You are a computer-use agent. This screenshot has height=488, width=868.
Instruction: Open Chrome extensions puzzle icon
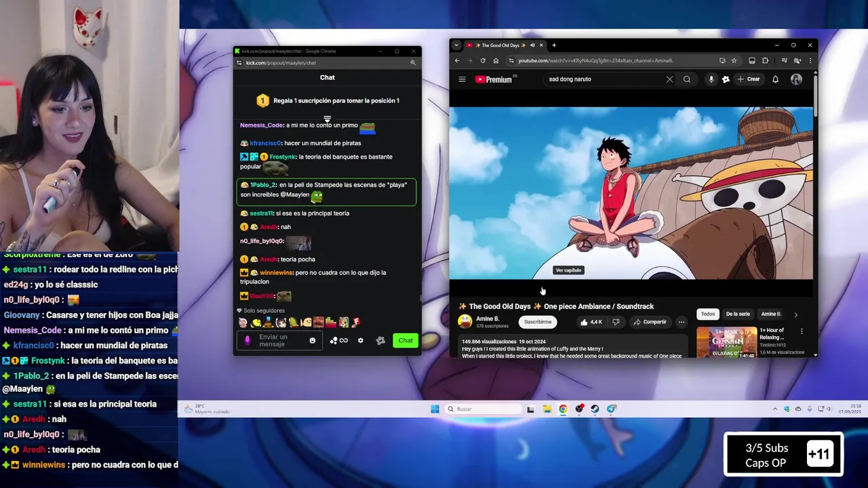765,60
